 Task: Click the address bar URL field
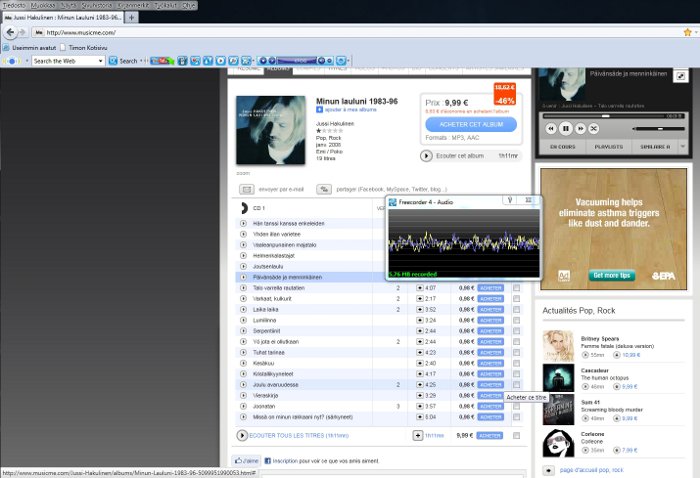[357, 32]
